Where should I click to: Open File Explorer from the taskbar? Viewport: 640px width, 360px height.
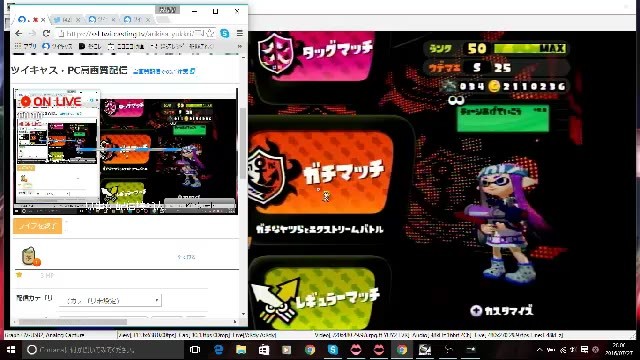(x=241, y=349)
